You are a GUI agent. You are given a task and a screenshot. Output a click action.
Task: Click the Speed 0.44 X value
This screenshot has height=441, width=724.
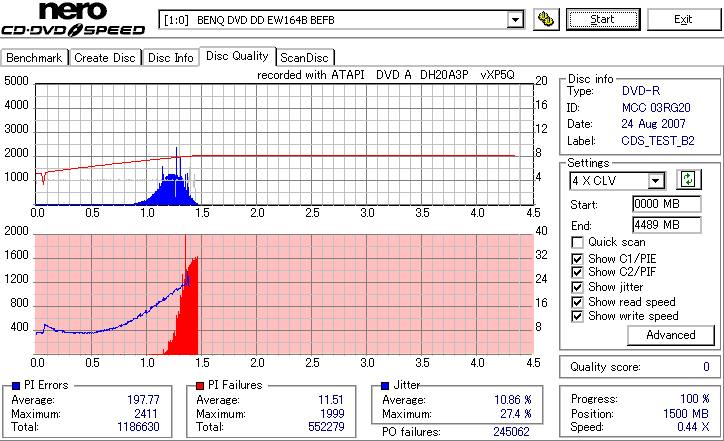click(693, 427)
